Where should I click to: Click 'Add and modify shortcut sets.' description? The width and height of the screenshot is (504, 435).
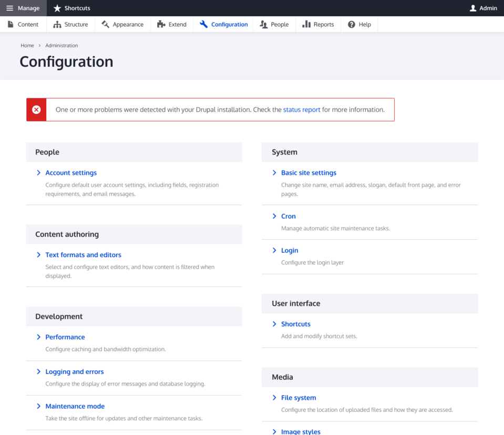(x=319, y=336)
